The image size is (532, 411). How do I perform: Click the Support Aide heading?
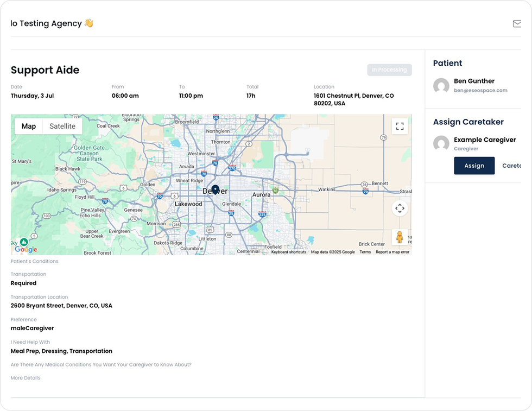coord(45,70)
